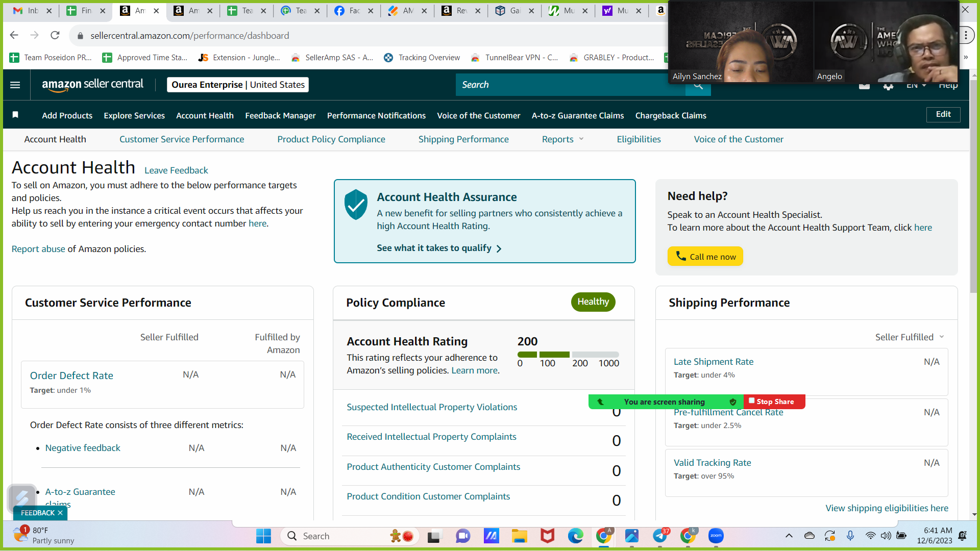
Task: Open the Late Shipment Rate link
Action: pyautogui.click(x=714, y=362)
